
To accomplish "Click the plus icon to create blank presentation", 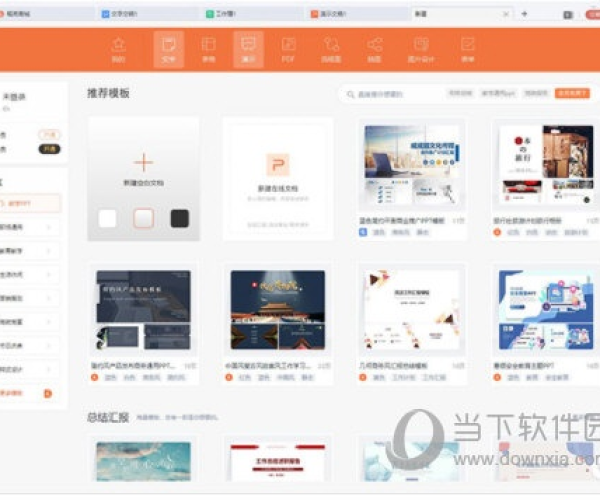I will tap(143, 162).
